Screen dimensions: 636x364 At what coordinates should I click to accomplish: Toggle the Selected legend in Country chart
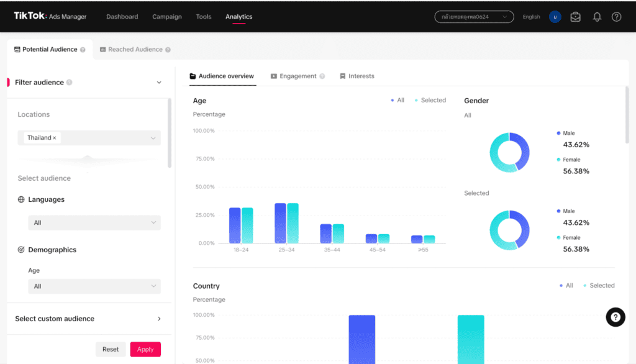click(599, 286)
